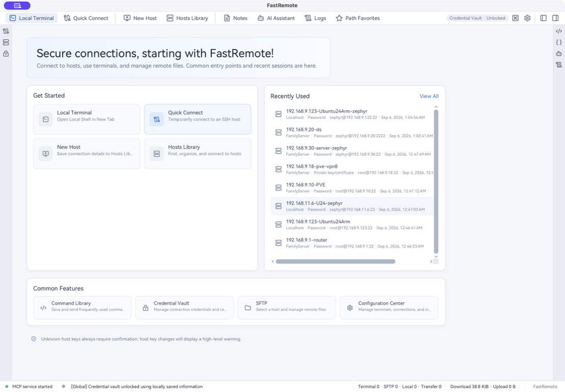Open the Quick Connect card in Get Started
The height and width of the screenshot is (392, 565).
(x=198, y=119)
